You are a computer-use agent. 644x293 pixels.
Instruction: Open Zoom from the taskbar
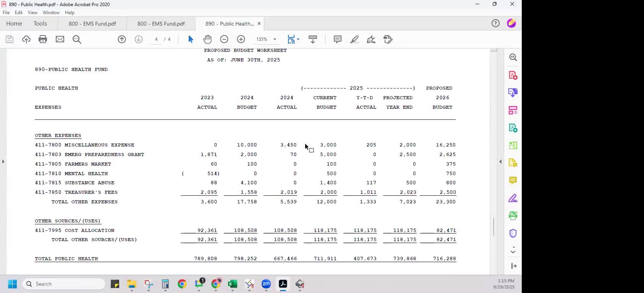tap(266, 284)
